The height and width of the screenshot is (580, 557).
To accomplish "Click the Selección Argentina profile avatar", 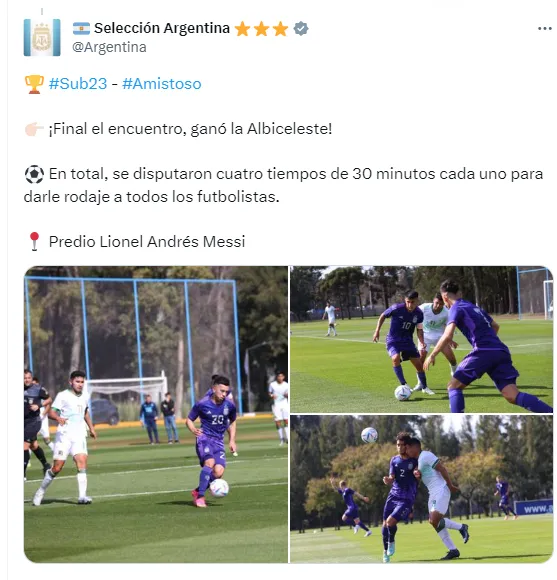I will pyautogui.click(x=42, y=37).
